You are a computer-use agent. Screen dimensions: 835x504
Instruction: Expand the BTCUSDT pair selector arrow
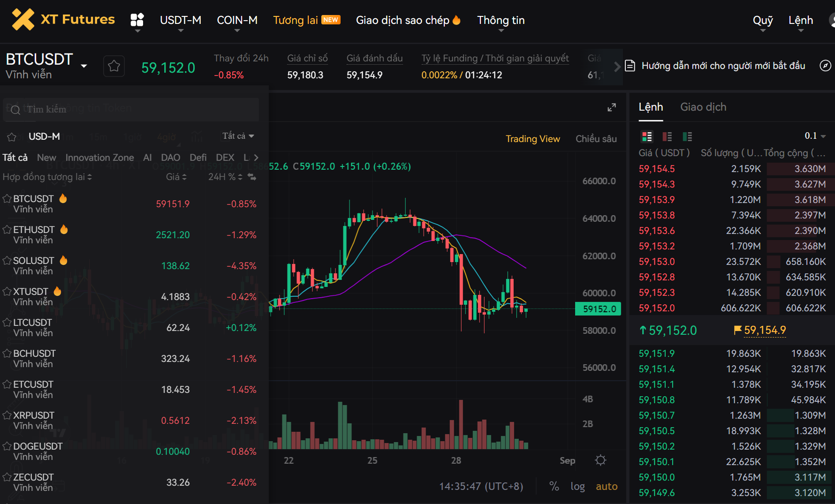click(84, 66)
